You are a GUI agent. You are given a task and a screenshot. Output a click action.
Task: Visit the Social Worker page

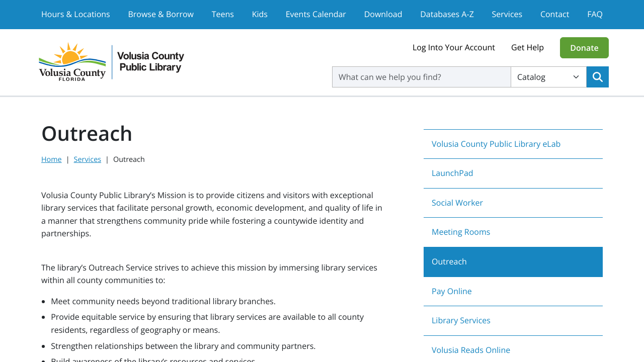tap(457, 202)
